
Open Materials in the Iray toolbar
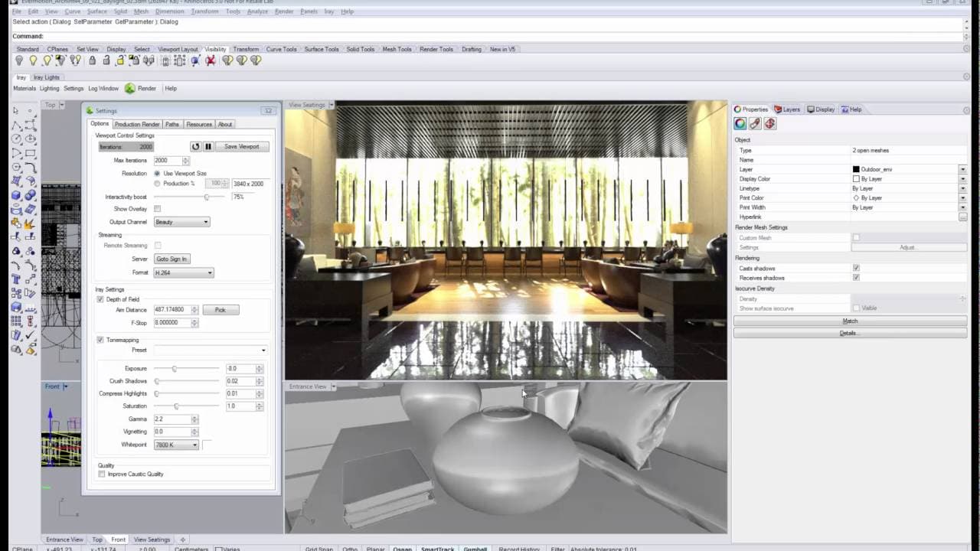[x=24, y=88]
